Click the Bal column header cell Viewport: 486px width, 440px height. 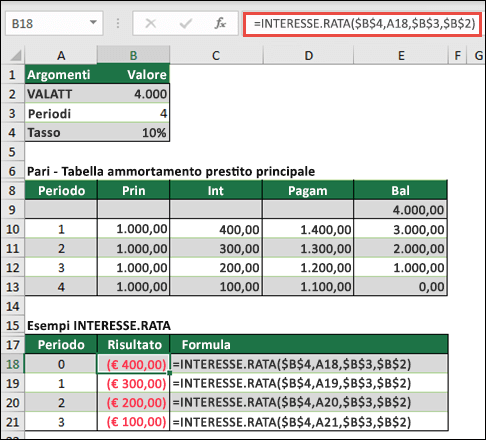[x=400, y=191]
